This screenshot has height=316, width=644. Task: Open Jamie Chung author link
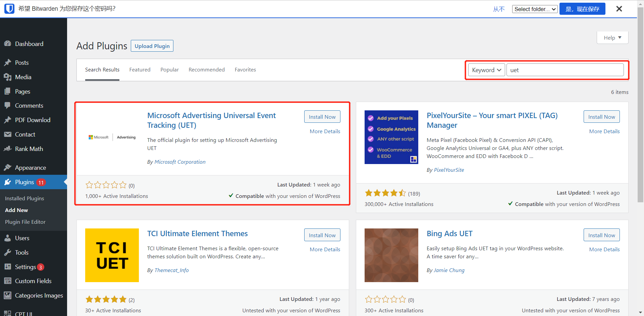click(x=449, y=270)
